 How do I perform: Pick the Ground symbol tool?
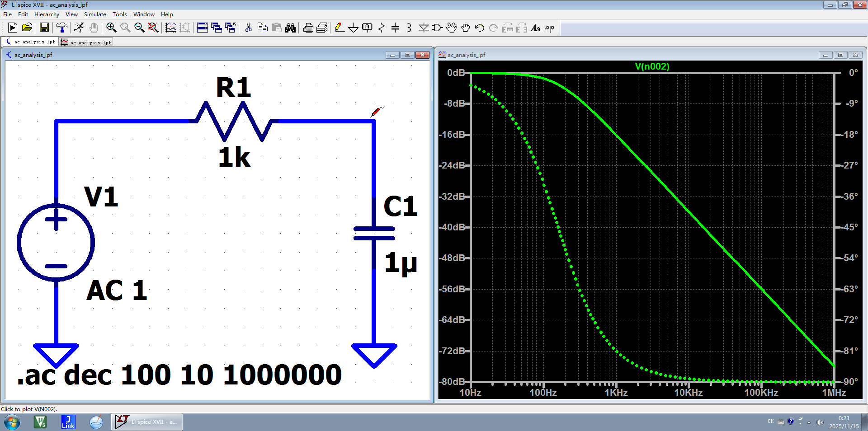pyautogui.click(x=353, y=28)
